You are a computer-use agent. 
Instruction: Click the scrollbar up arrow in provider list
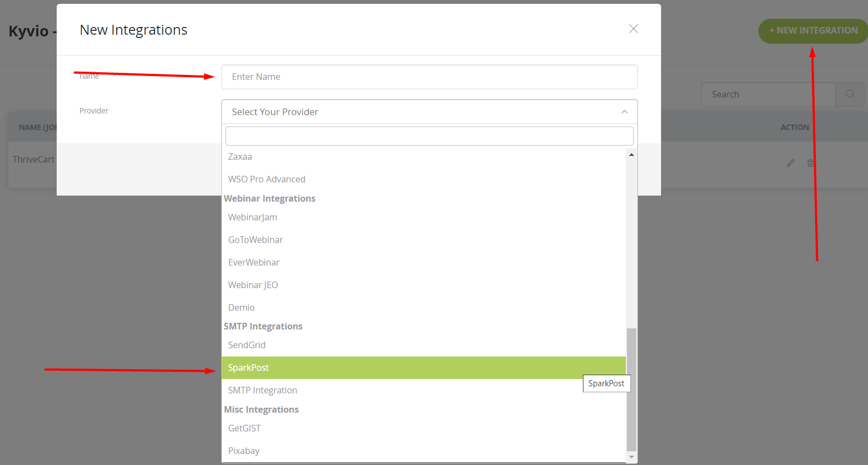pos(631,155)
